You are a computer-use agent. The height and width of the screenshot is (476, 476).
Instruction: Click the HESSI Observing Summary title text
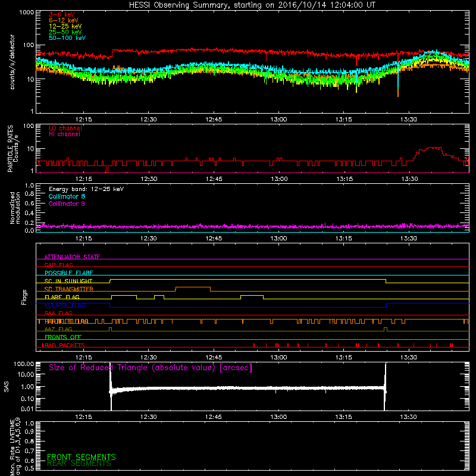[252, 5]
